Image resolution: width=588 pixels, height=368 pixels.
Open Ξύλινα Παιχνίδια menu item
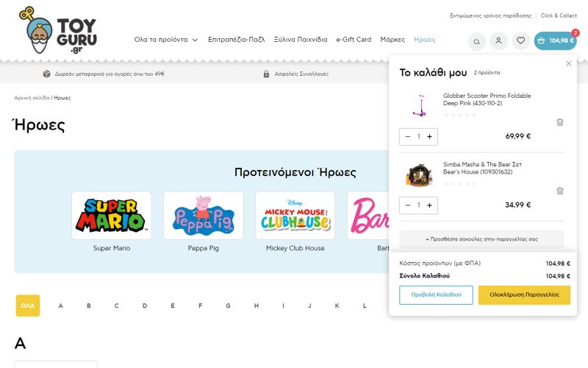coord(301,40)
